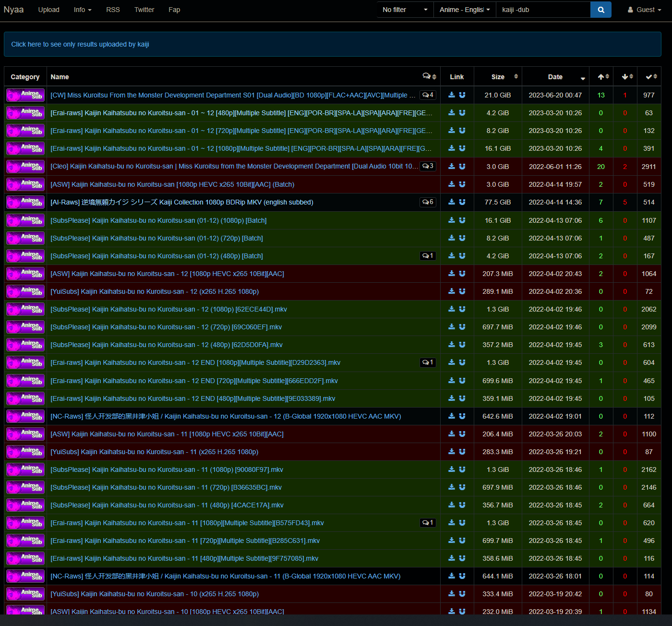Download torrent for ASW episode 11 row
Image resolution: width=672 pixels, height=626 pixels.
452,434
